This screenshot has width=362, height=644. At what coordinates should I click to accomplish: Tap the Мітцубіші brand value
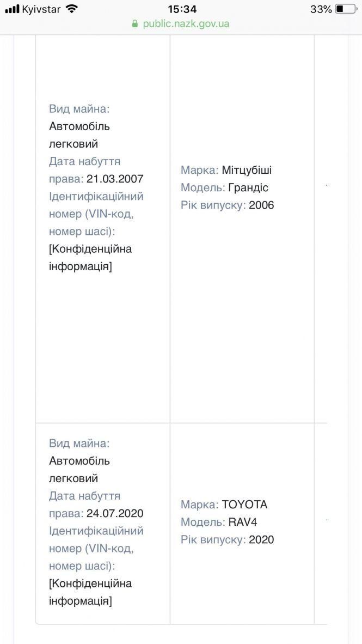[247, 170]
